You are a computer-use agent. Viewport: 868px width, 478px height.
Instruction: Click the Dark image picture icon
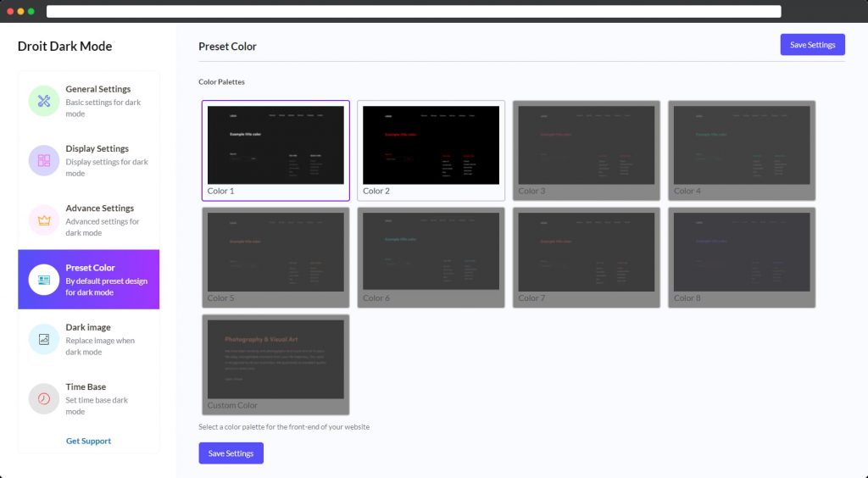click(x=44, y=339)
